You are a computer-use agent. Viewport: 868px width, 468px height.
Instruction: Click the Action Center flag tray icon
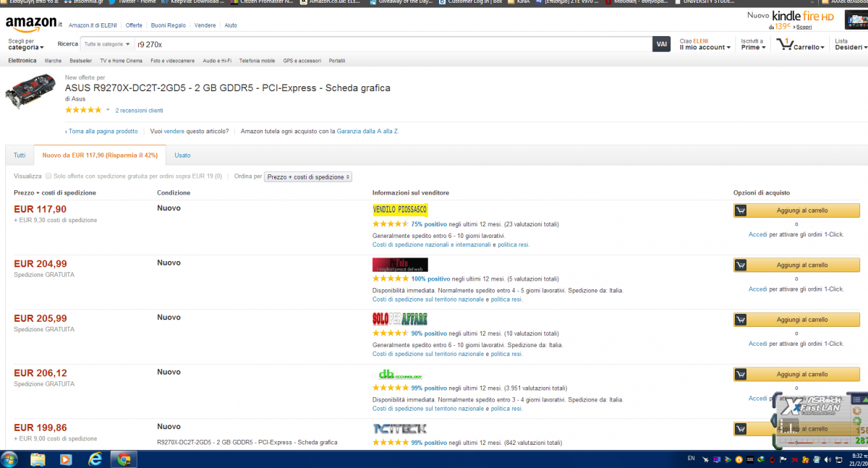tap(783, 459)
